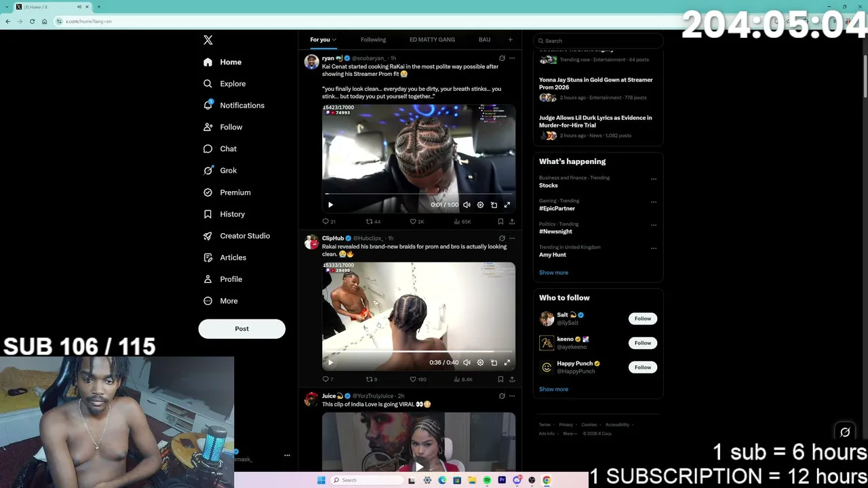Bookmark the ClipHub post
Viewport: 868px width, 488px height.
coord(500,380)
